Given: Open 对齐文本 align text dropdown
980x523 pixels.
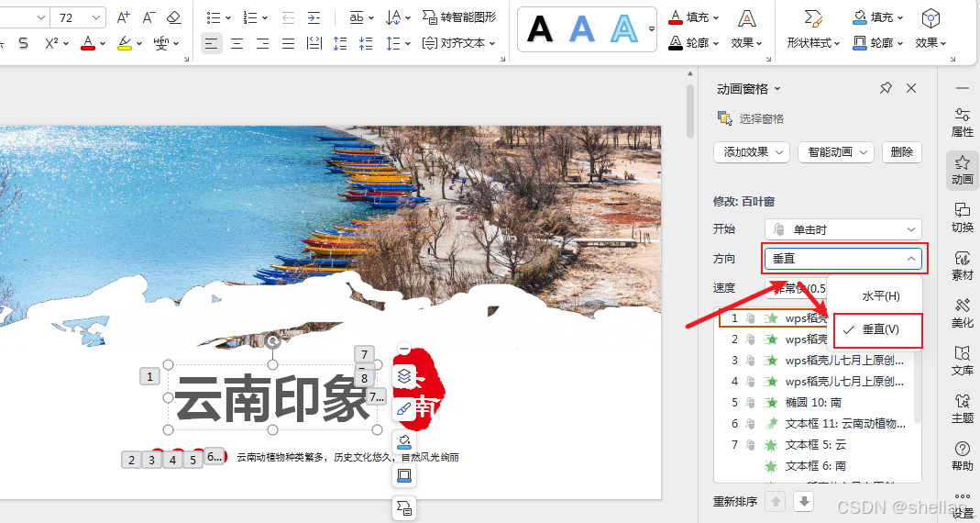Looking at the screenshot, I should (459, 43).
